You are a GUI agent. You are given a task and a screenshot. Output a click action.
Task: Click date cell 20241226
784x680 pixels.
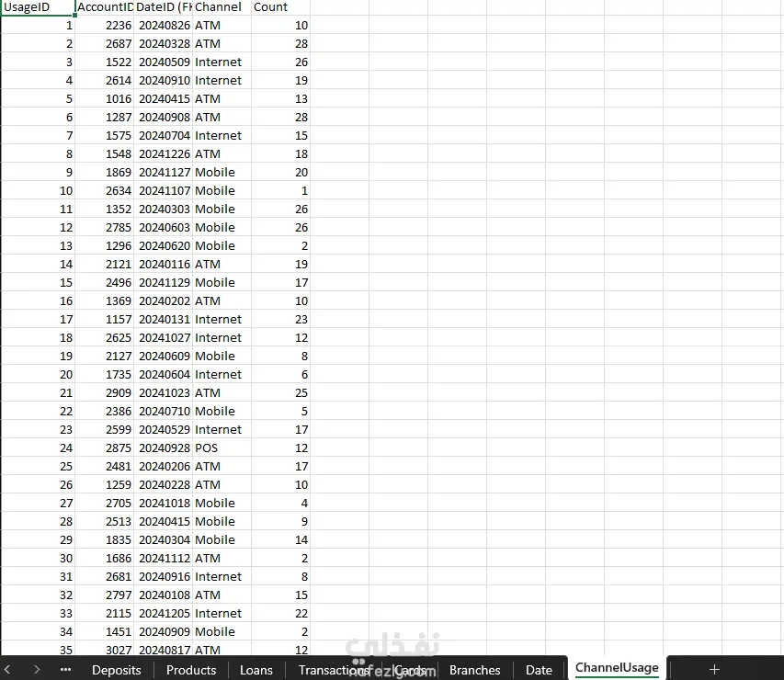click(163, 154)
